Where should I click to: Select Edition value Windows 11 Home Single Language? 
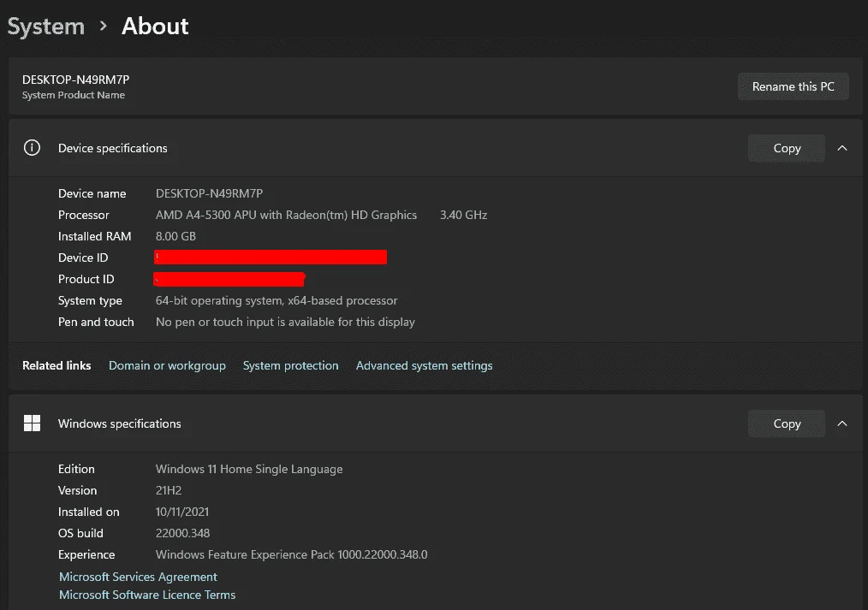coord(249,469)
